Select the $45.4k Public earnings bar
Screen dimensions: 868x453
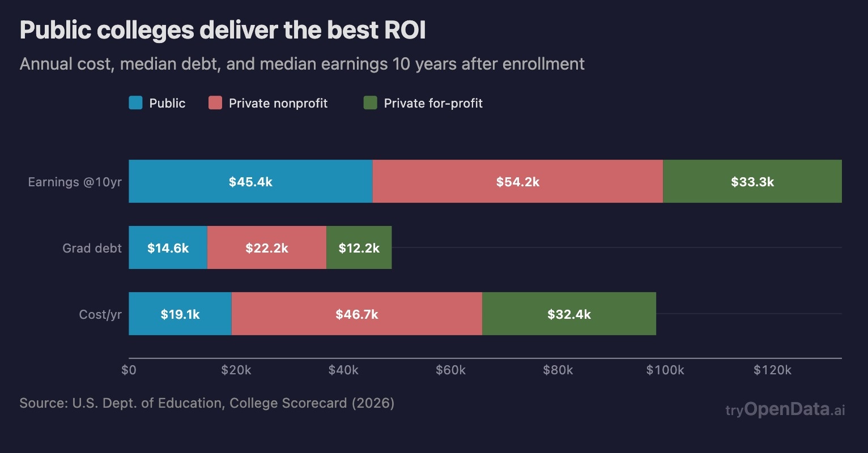tap(250, 181)
